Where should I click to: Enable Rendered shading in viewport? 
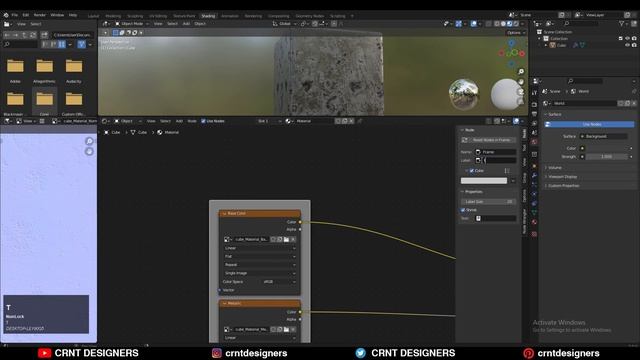516,24
